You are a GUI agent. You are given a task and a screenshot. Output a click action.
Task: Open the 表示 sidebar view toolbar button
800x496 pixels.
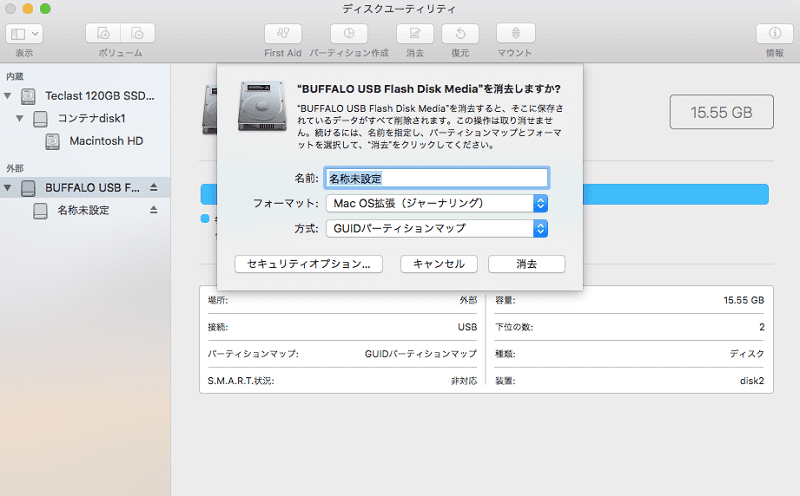click(24, 34)
